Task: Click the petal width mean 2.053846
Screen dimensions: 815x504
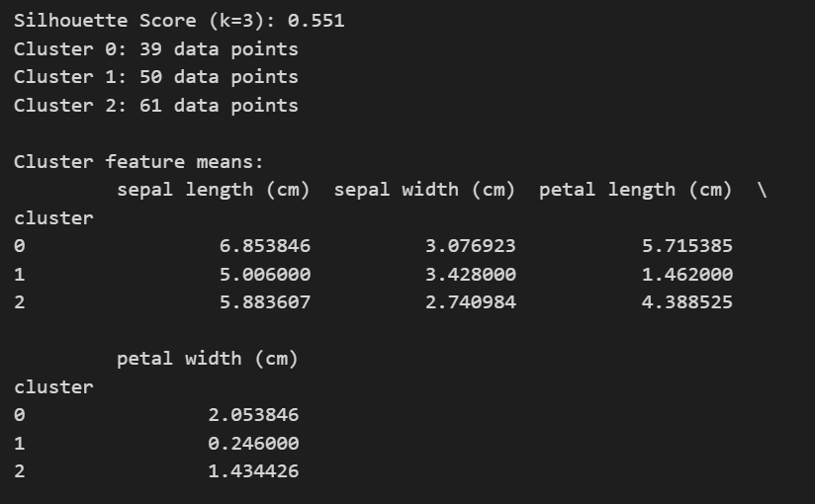Action: [253, 415]
